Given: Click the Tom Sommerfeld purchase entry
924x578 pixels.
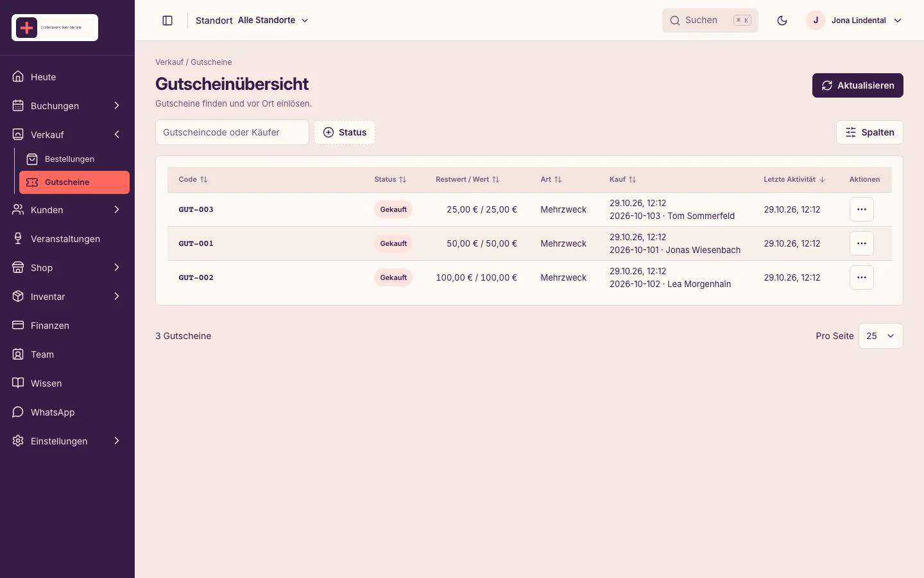Looking at the screenshot, I should point(672,216).
